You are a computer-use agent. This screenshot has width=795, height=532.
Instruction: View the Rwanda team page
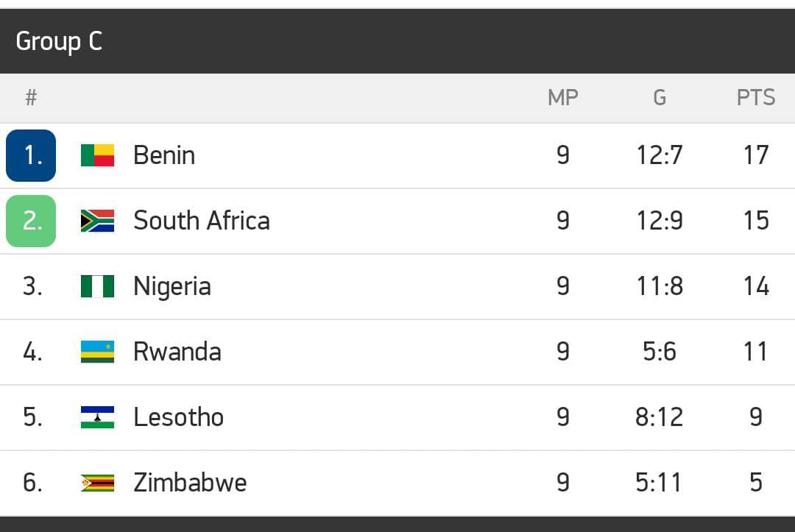click(x=177, y=352)
